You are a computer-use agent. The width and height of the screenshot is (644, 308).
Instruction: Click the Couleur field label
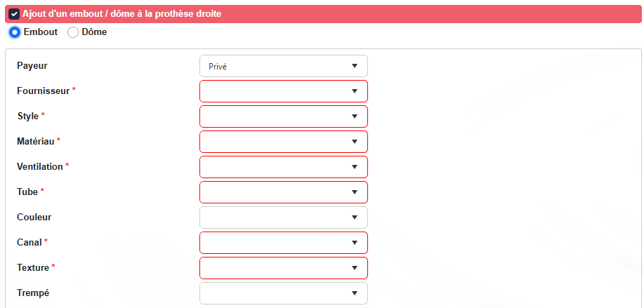click(x=34, y=217)
